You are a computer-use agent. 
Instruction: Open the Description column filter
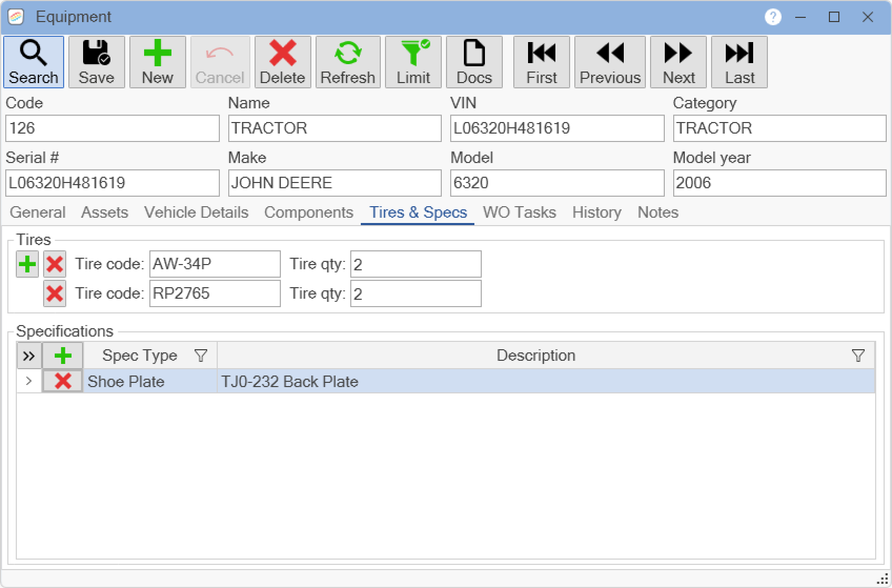(858, 356)
